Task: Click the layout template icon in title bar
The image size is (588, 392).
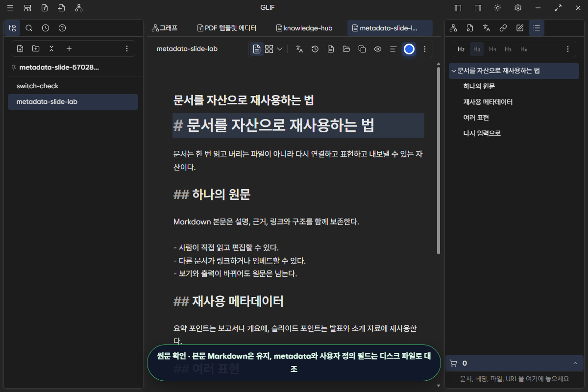Action: pyautogui.click(x=27, y=8)
